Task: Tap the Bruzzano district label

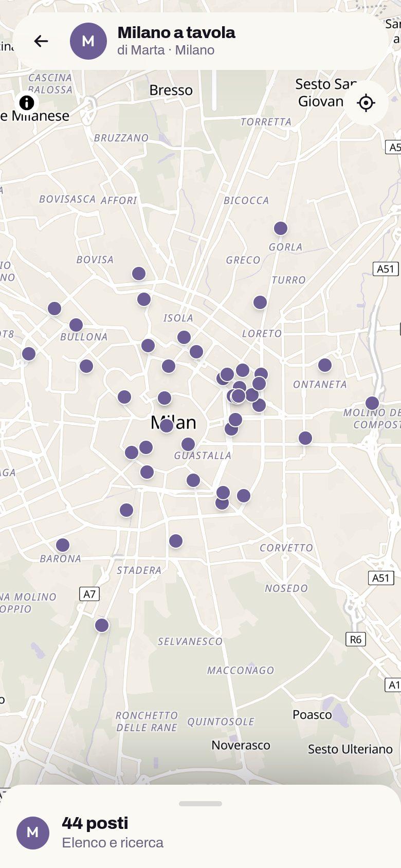Action: tap(121, 138)
